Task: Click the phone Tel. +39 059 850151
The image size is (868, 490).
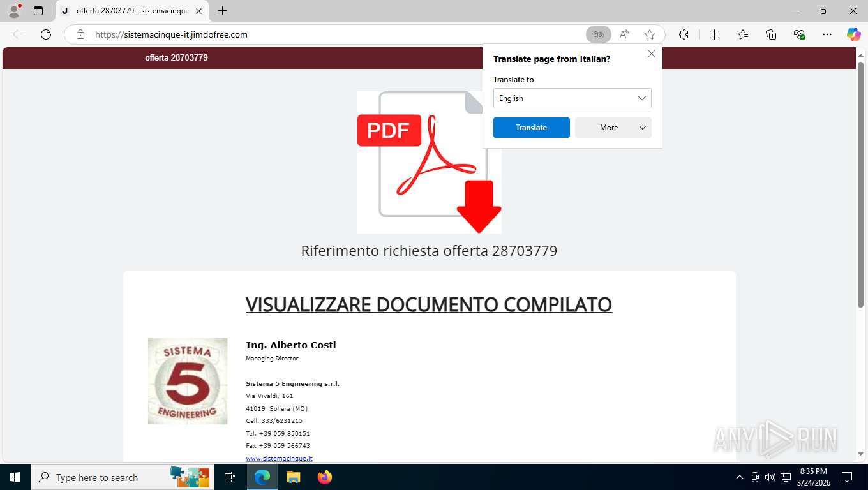Action: pos(278,433)
